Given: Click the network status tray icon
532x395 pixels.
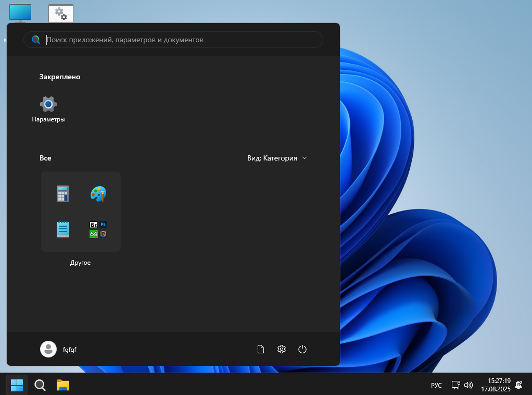Looking at the screenshot, I should pos(455,385).
